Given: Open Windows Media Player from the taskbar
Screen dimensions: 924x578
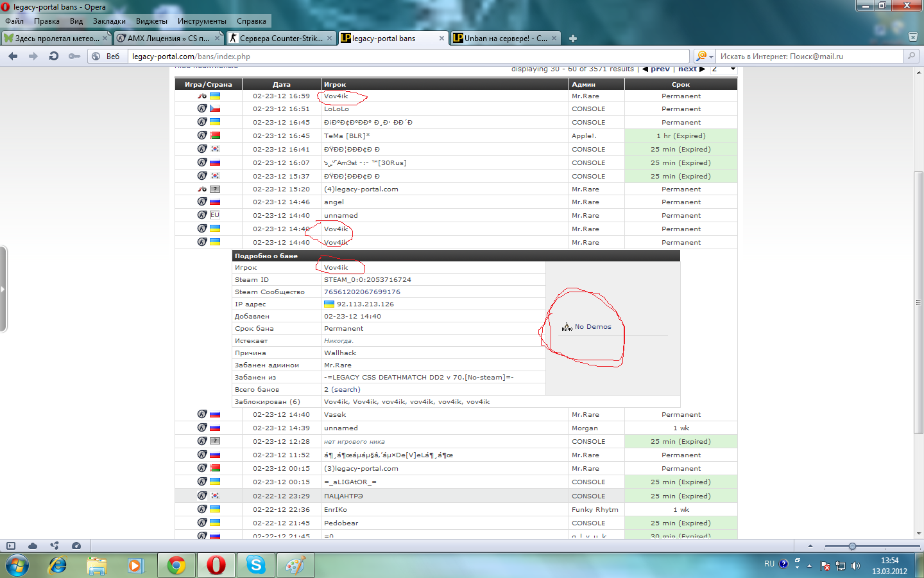Looking at the screenshot, I should click(135, 566).
